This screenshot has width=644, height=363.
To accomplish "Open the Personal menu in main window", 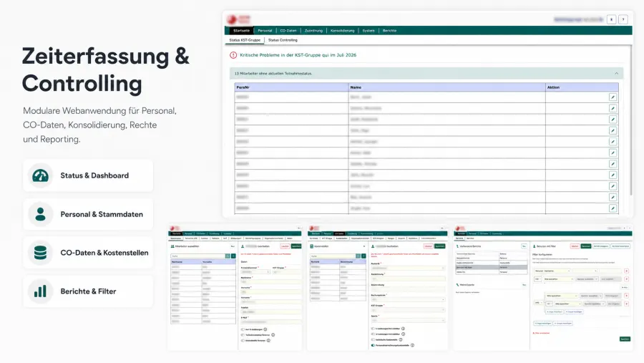I will (x=265, y=30).
